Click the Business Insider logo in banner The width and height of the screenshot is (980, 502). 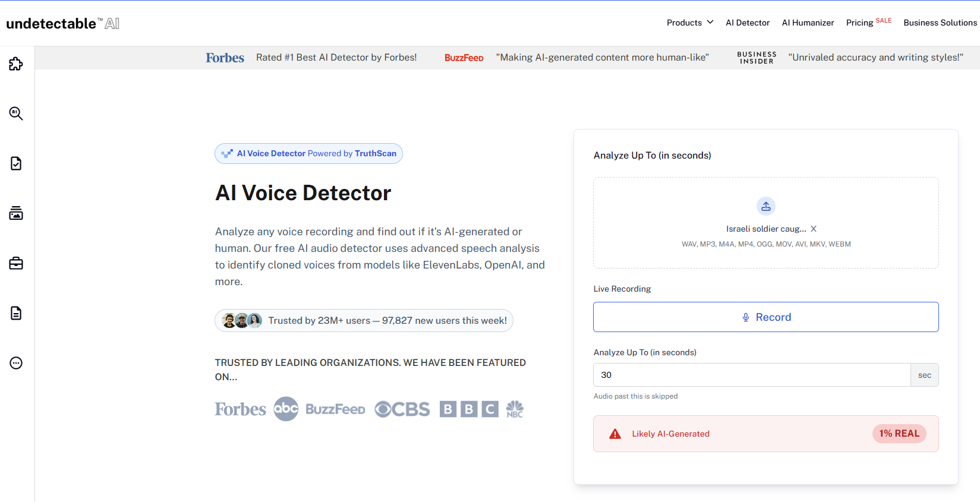pyautogui.click(x=757, y=58)
